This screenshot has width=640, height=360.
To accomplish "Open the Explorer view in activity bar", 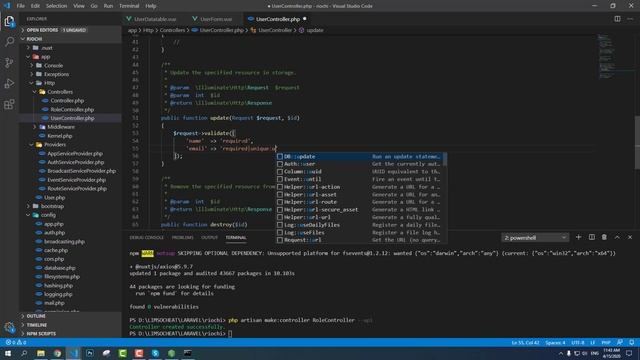I will click(9, 21).
